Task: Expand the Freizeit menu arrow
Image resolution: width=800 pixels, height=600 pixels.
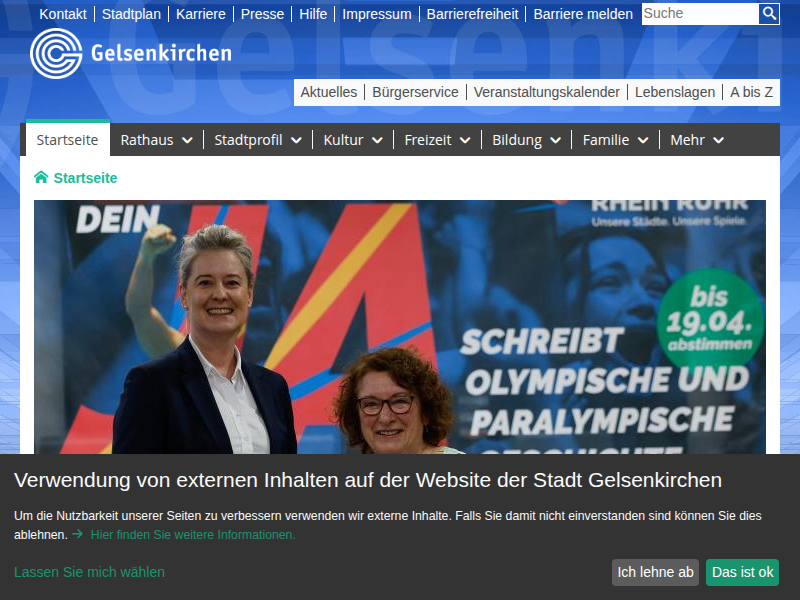Action: (x=465, y=140)
